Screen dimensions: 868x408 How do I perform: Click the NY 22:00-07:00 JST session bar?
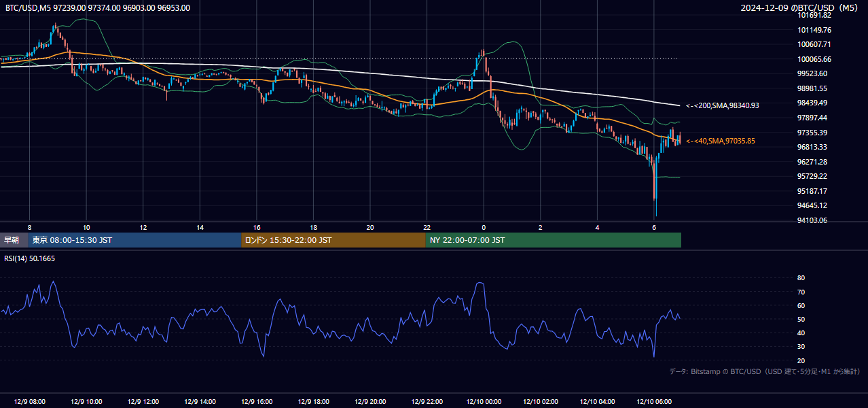click(x=554, y=240)
